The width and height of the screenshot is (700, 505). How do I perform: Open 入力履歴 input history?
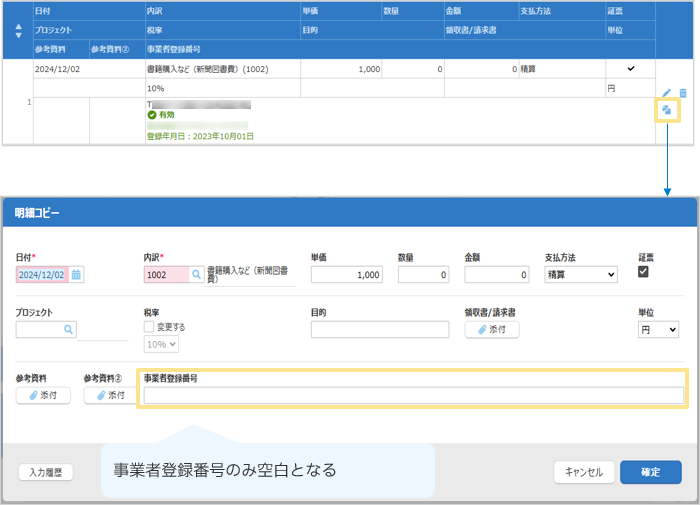click(46, 473)
